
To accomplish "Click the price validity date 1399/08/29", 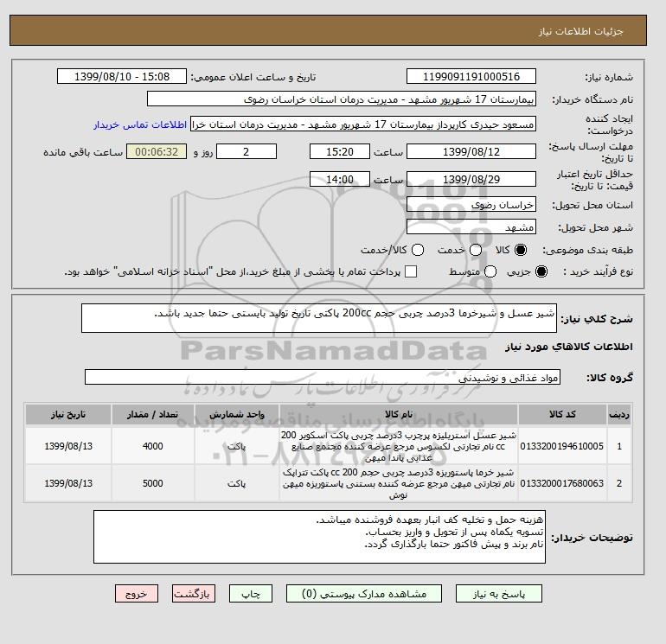I will click(x=471, y=179).
